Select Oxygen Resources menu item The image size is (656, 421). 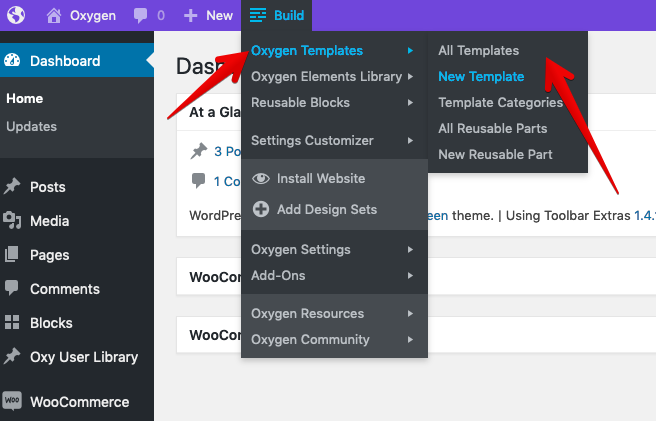click(308, 314)
